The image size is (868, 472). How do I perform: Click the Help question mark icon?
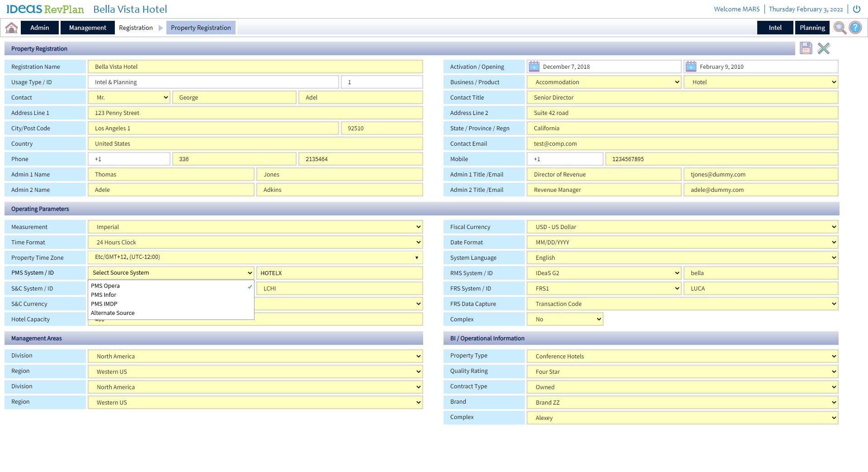coord(855,28)
